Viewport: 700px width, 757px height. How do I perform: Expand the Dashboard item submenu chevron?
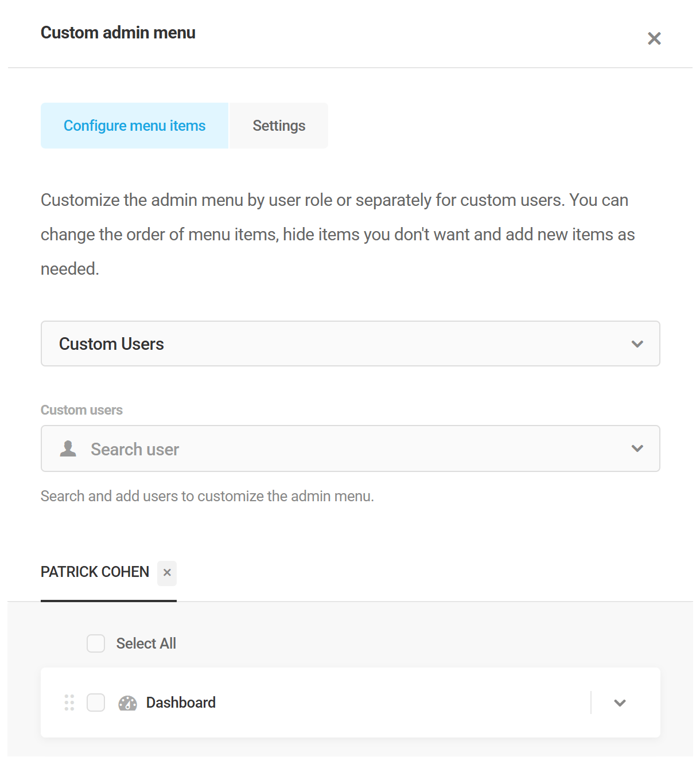pos(619,703)
